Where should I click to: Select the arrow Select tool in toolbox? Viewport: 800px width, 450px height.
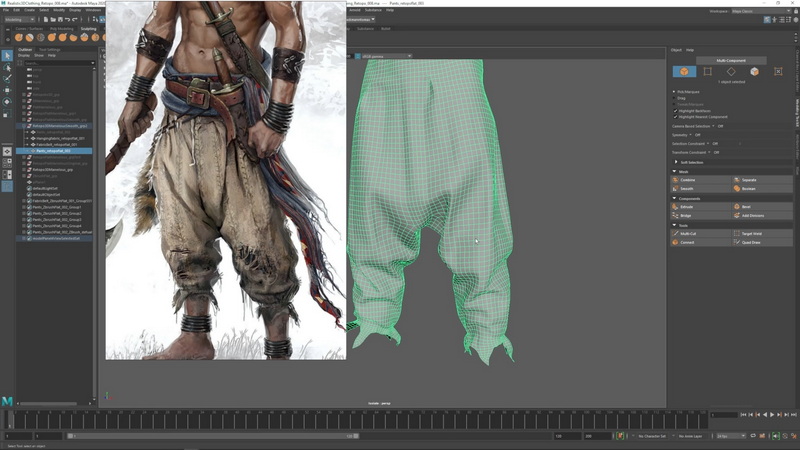pos(7,55)
